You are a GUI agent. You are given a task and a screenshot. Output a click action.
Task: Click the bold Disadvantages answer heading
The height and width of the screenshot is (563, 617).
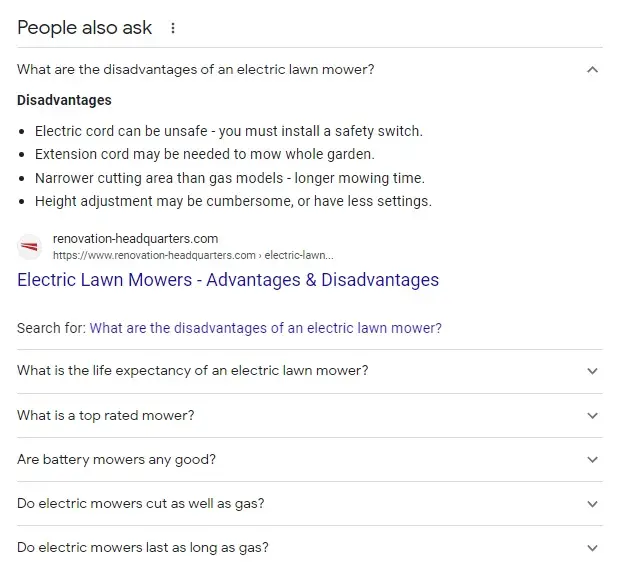point(64,100)
